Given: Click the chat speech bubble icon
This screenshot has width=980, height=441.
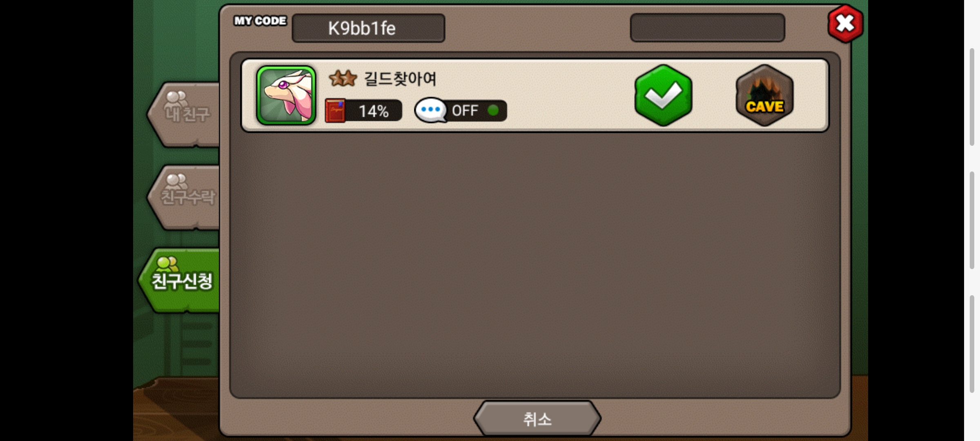Looking at the screenshot, I should pyautogui.click(x=430, y=110).
